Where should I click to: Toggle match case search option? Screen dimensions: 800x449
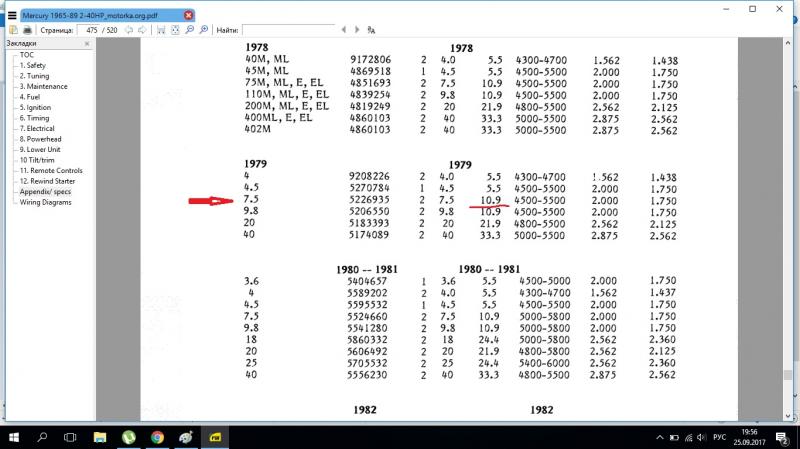(371, 30)
